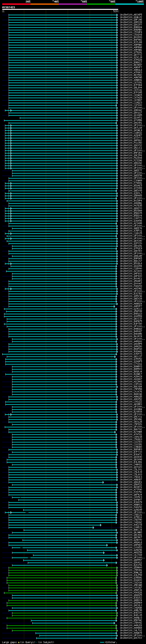Select hit UniRef100_C1MQ23
The width and height of the screenshot is (146, 644).
(131, 103)
